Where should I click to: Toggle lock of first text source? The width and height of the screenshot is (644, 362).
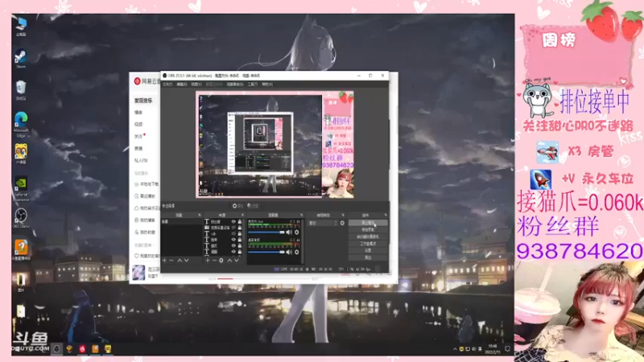[x=240, y=222]
